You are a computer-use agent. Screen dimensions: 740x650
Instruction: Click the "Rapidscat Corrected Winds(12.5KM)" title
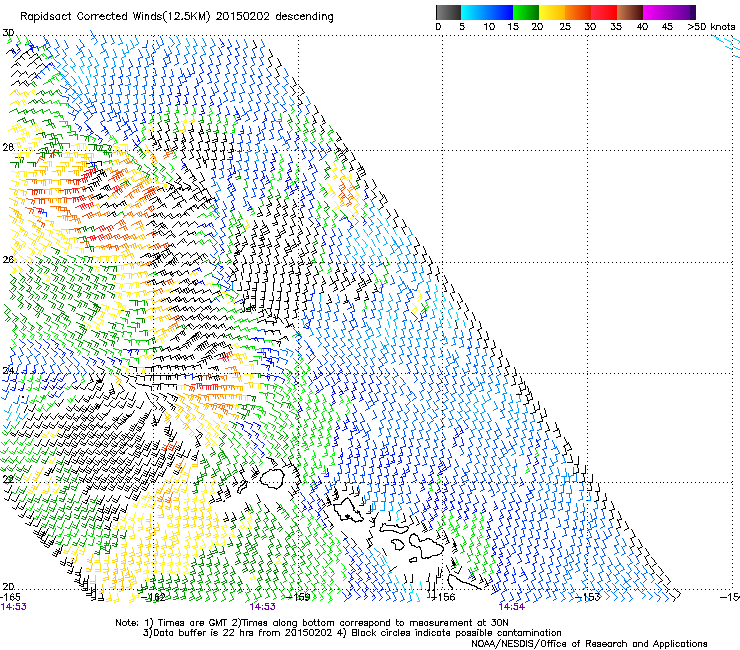click(115, 16)
